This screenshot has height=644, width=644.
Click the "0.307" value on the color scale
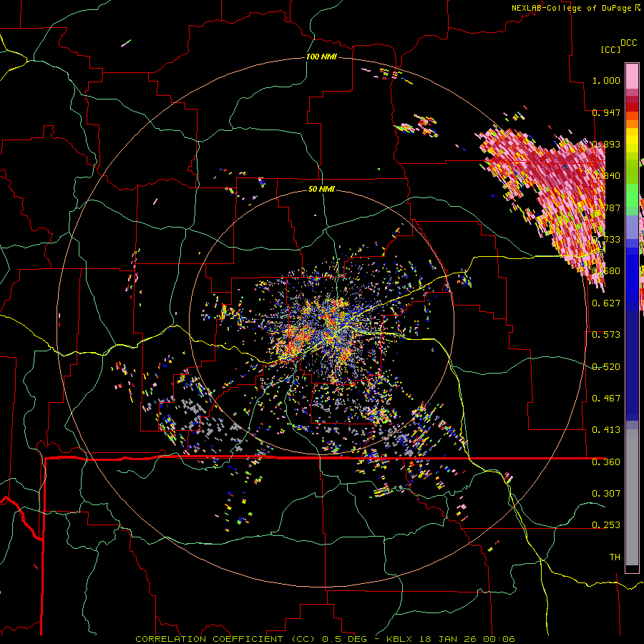pos(606,494)
